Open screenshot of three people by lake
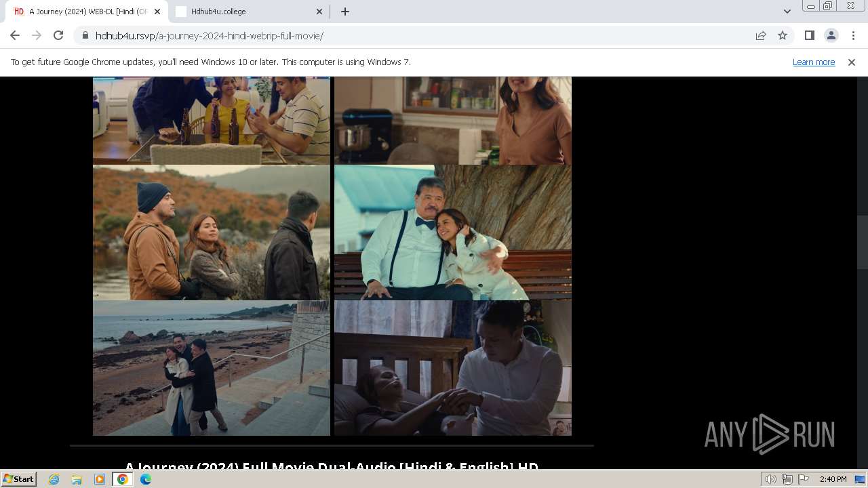Viewport: 868px width, 488px height. coord(212,232)
